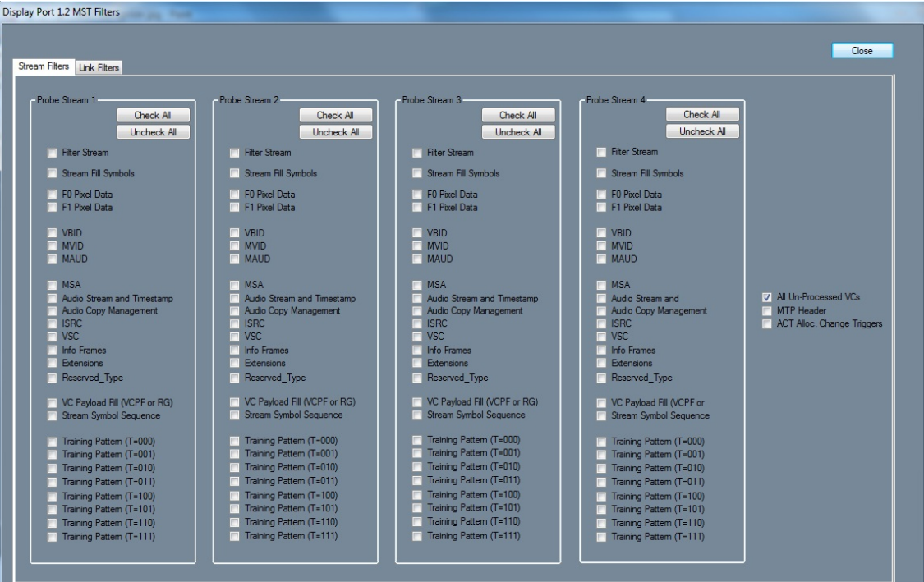Enable Filter Stream in Probe Stream 2

tap(235, 153)
